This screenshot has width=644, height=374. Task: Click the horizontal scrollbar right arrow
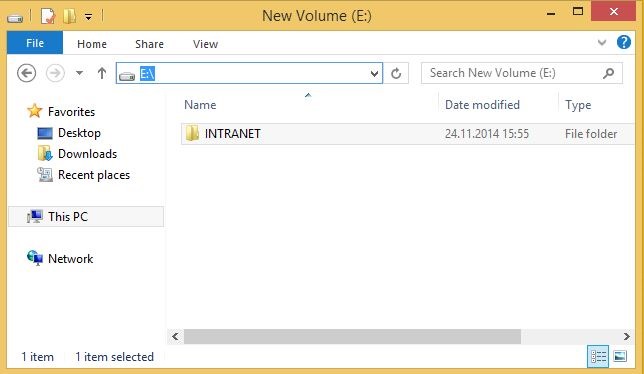626,337
